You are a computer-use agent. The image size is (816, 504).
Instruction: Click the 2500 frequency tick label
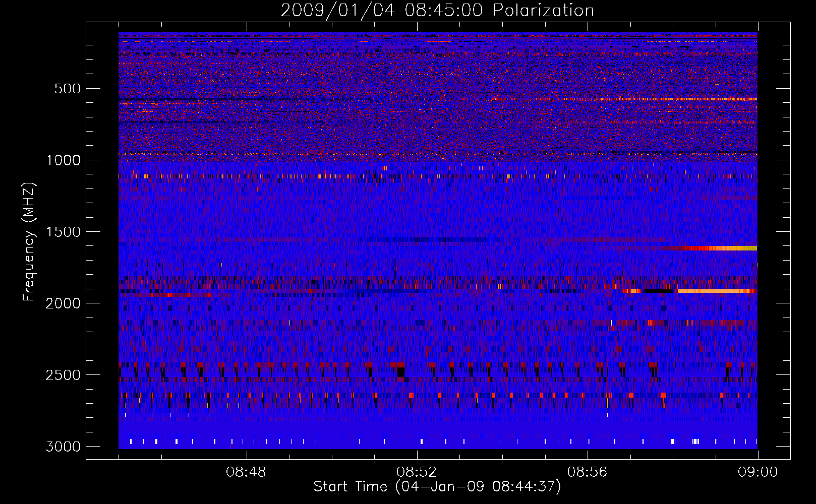point(64,375)
